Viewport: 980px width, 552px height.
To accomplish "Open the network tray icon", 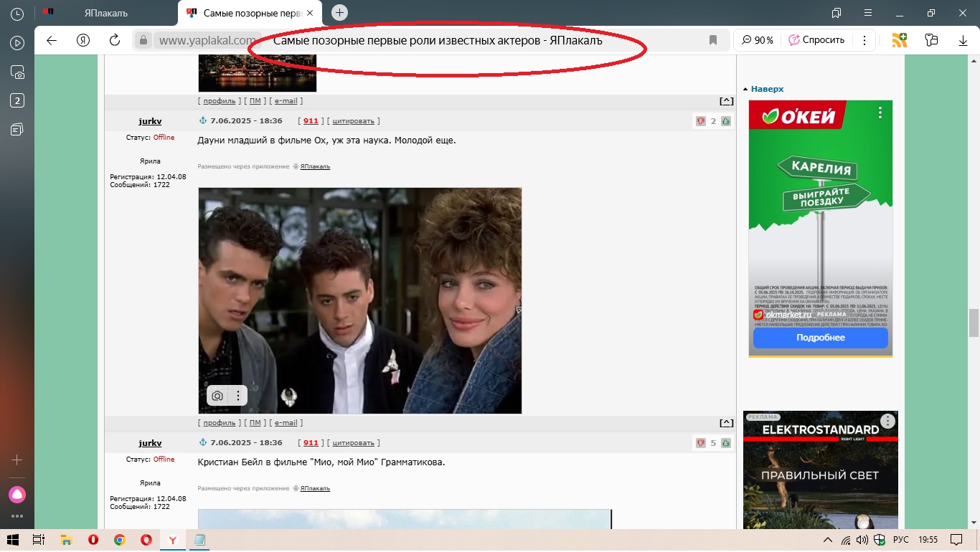I will 847,540.
